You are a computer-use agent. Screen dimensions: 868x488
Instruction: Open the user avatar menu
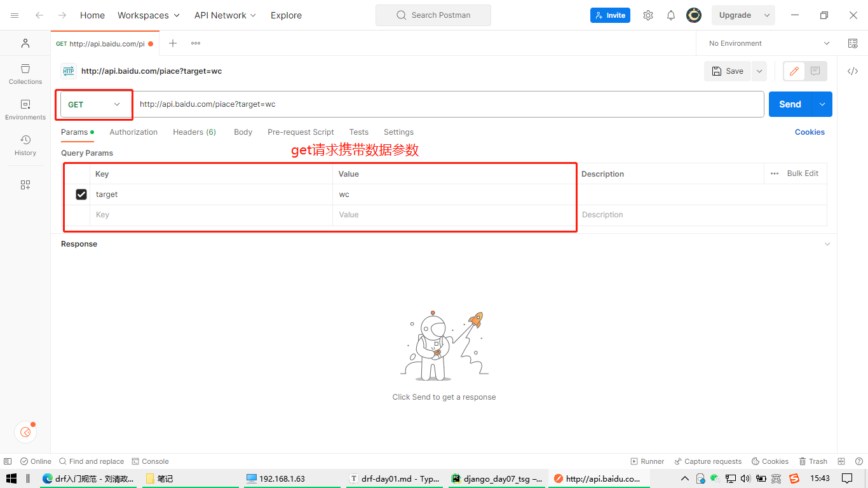tap(694, 15)
